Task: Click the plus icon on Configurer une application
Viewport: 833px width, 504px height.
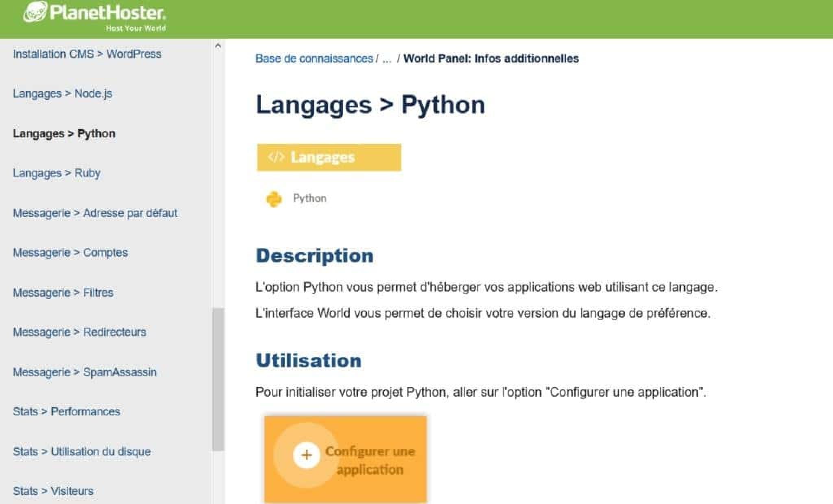Action: click(x=306, y=456)
